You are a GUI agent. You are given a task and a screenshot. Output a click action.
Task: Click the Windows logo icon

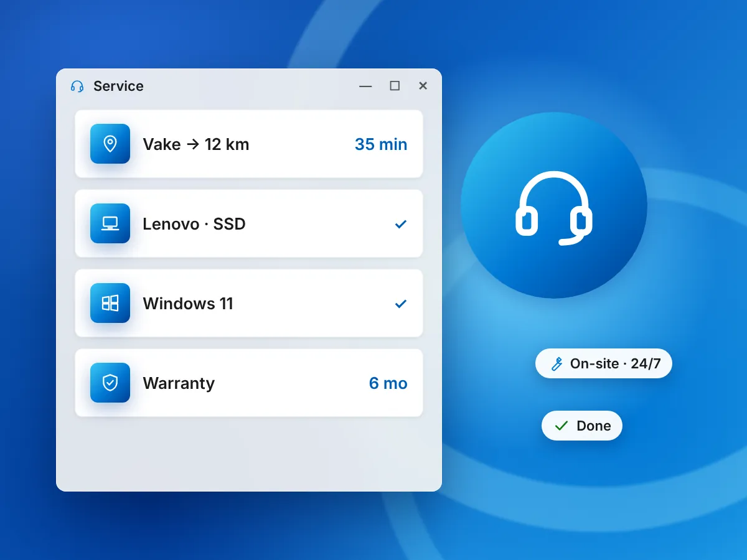[x=110, y=303]
